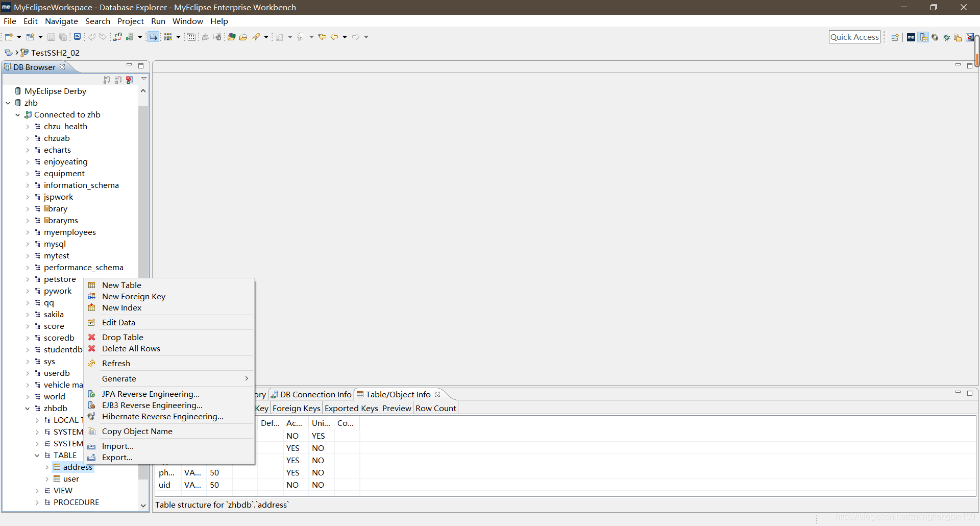Open the Debug perspective bug icon

(947, 37)
